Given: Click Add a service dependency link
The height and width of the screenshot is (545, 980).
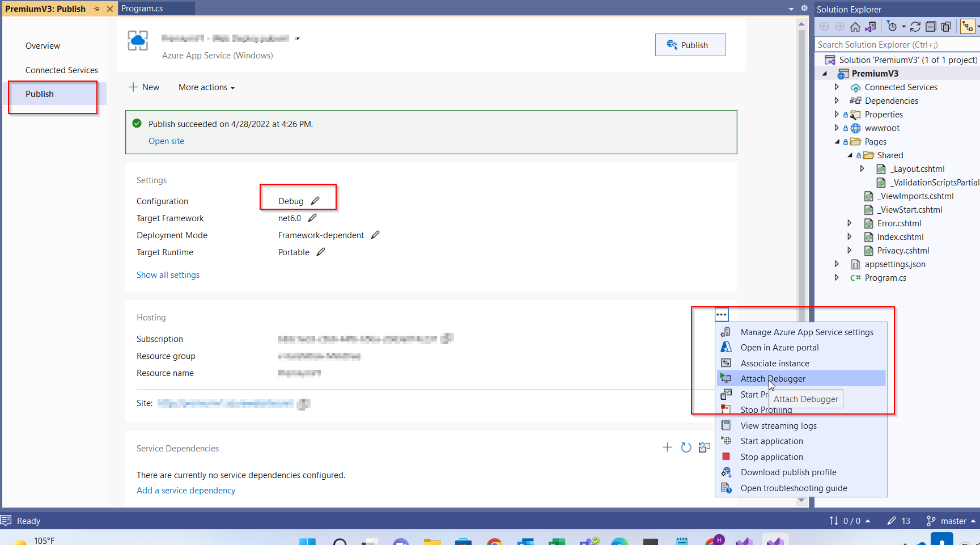Looking at the screenshot, I should (186, 491).
